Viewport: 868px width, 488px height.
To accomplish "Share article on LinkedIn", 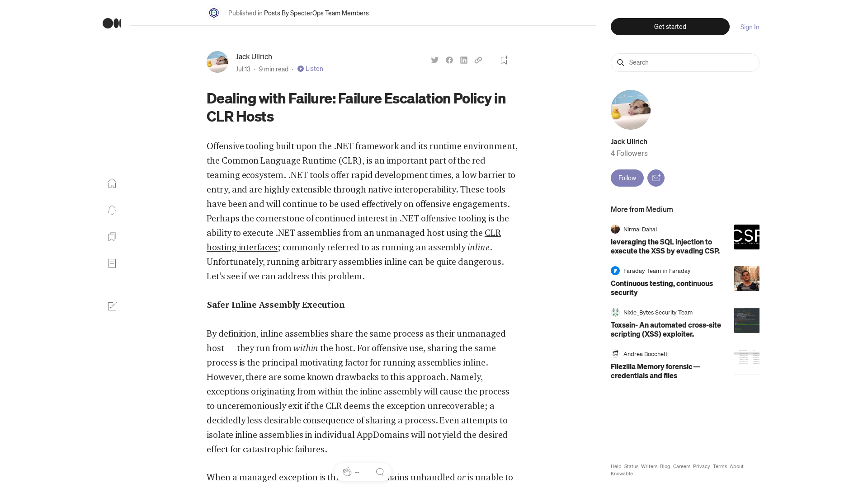I will (x=463, y=60).
